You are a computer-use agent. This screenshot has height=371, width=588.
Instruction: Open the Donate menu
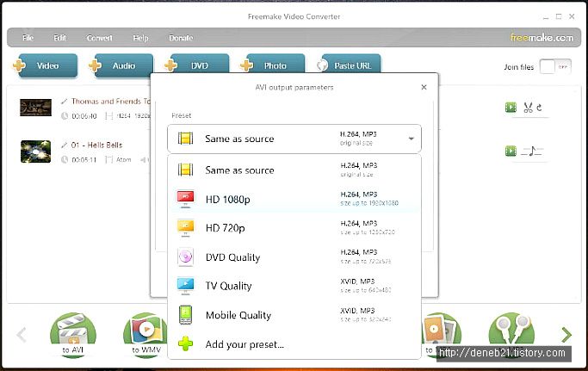click(x=181, y=38)
